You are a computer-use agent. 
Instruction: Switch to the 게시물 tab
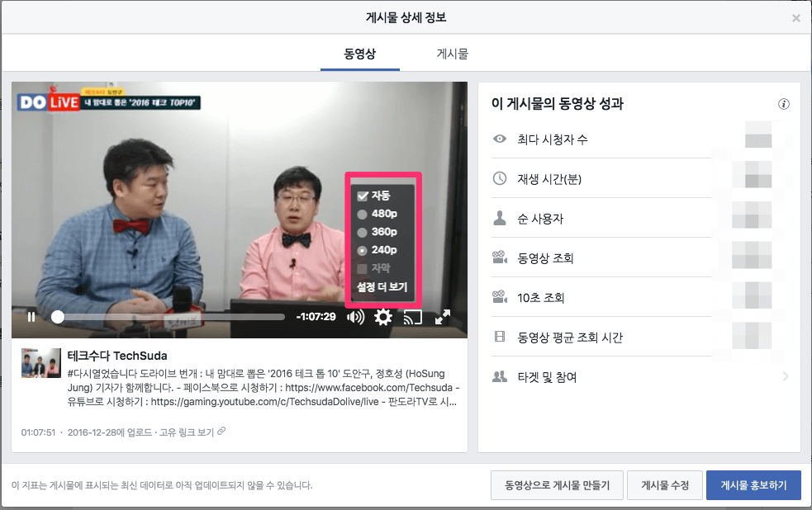tap(452, 54)
